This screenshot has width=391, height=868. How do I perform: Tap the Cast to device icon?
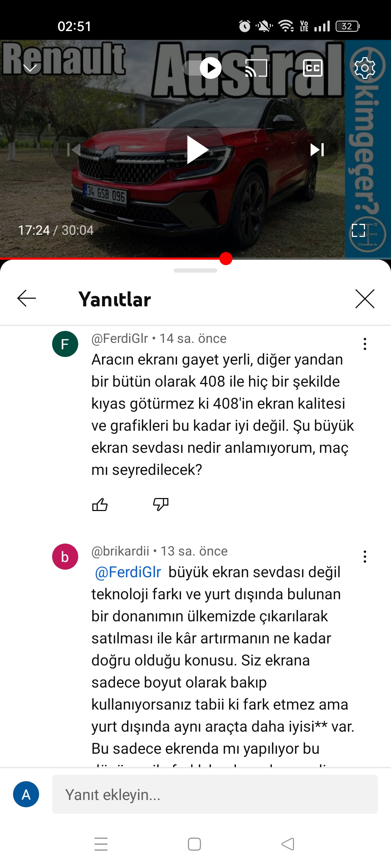click(x=256, y=68)
